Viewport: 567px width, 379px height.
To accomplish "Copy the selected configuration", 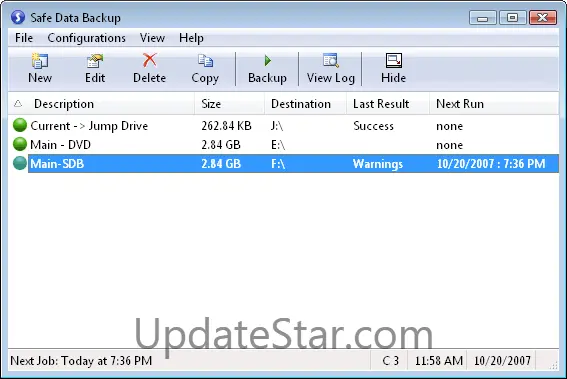I will [205, 69].
